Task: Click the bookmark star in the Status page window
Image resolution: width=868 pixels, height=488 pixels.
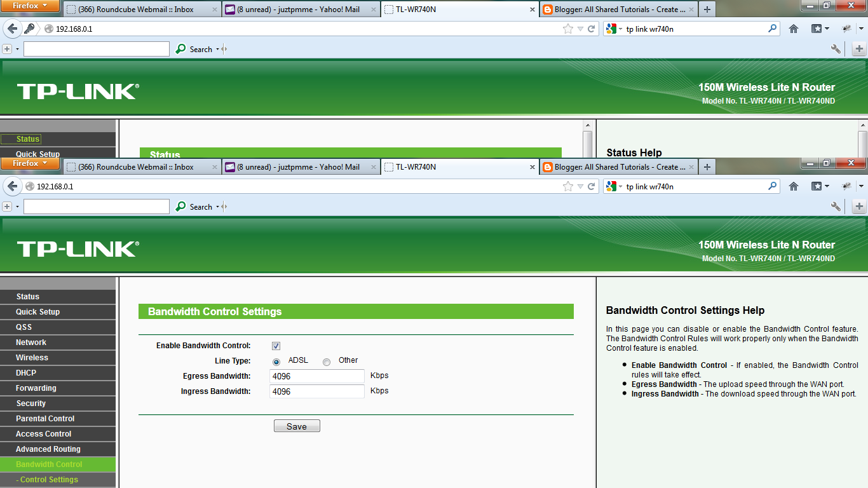Action: (x=567, y=29)
